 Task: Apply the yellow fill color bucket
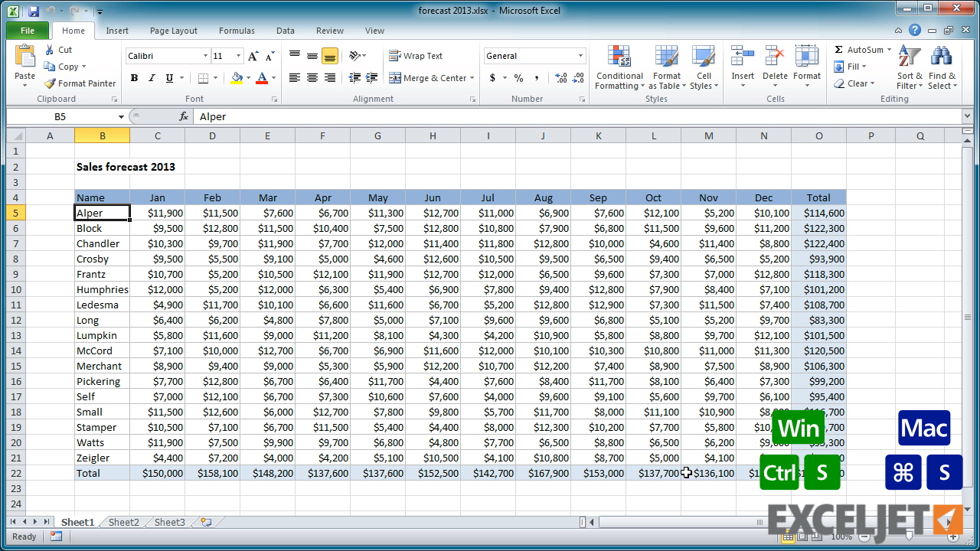237,78
